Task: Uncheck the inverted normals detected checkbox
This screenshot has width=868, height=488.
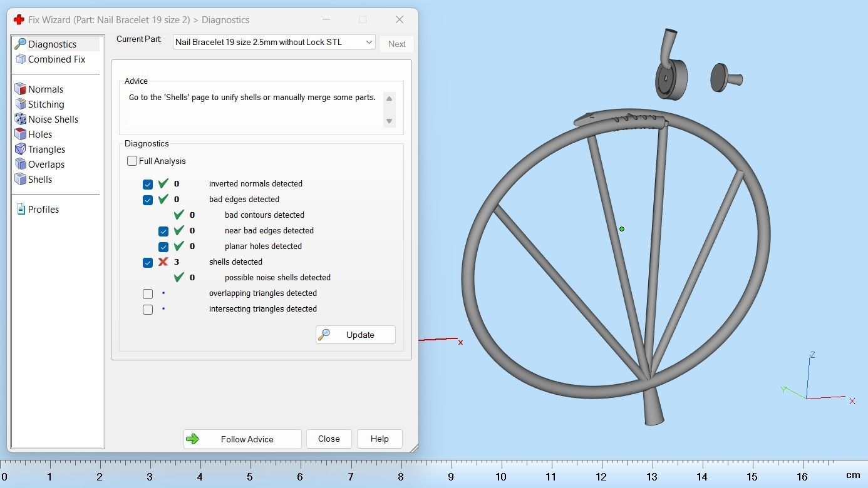Action: (x=148, y=184)
